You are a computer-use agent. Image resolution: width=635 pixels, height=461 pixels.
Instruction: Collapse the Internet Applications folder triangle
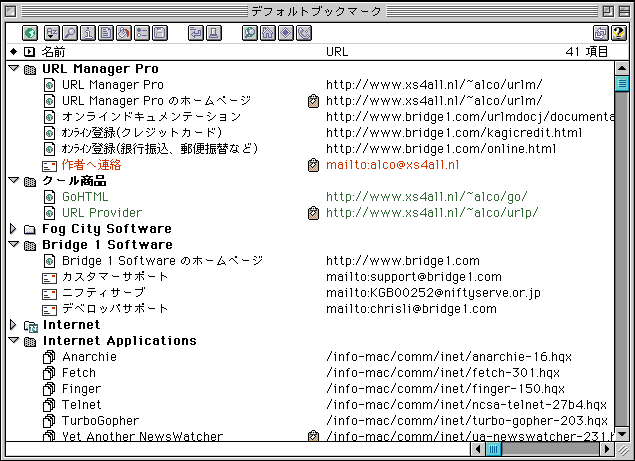click(14, 340)
